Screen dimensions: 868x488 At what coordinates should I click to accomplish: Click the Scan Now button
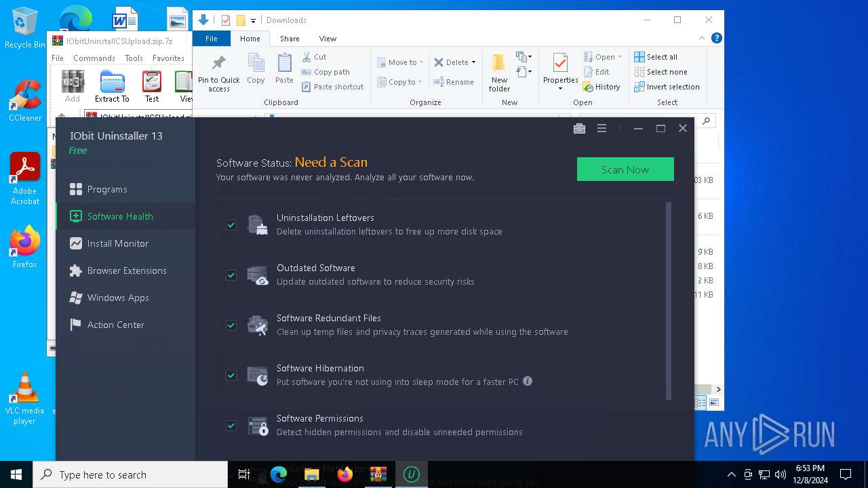click(625, 169)
